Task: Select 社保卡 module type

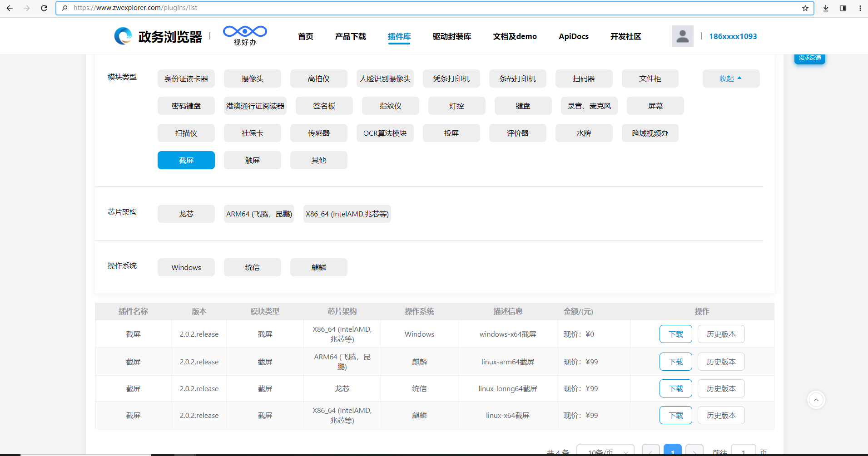Action: click(x=253, y=133)
